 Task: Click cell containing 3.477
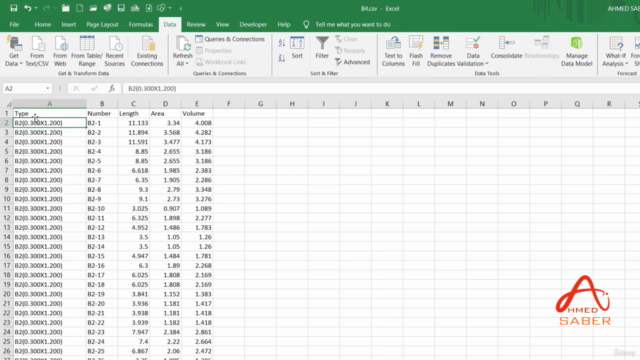(x=165, y=142)
